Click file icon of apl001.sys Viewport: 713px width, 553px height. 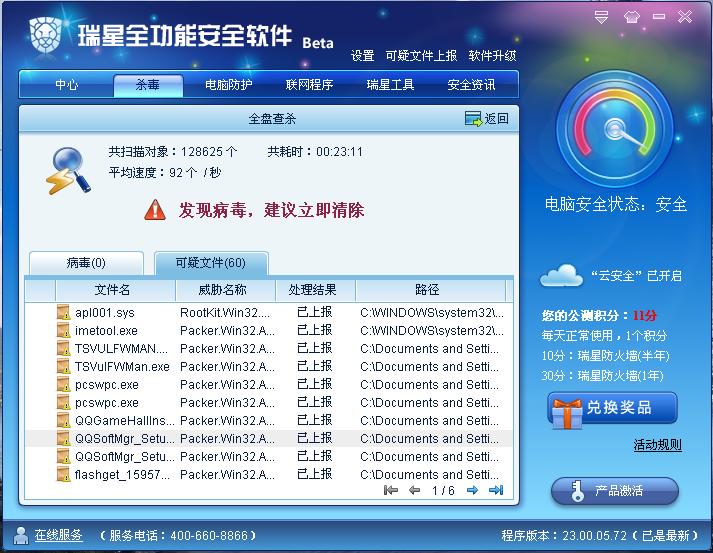(63, 312)
